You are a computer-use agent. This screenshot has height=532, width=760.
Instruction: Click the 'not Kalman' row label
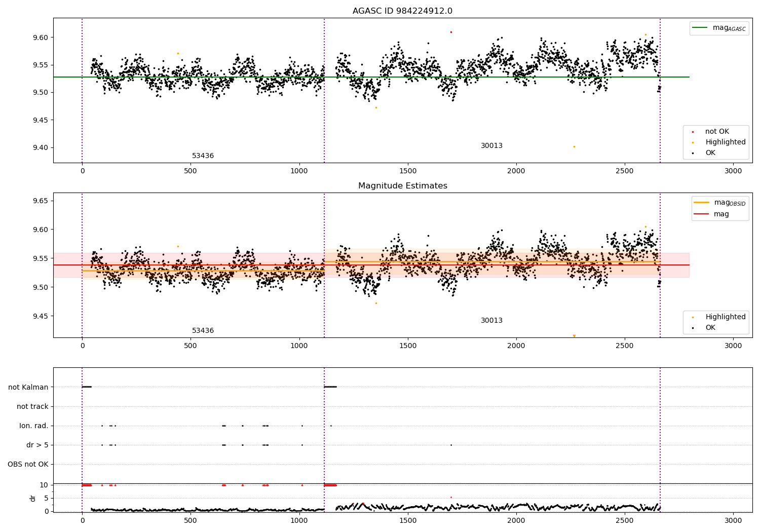click(28, 387)
